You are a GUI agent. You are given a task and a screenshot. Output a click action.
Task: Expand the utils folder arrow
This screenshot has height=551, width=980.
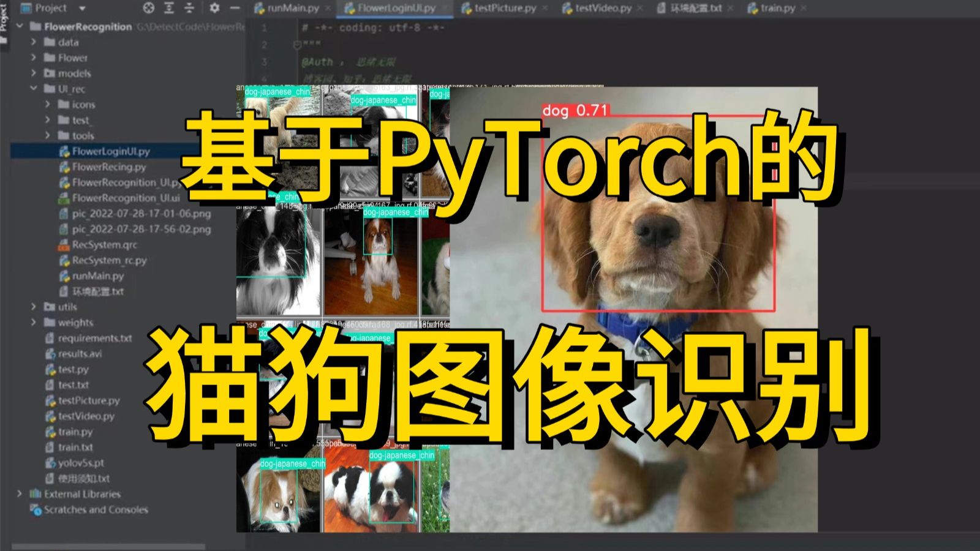tap(34, 307)
